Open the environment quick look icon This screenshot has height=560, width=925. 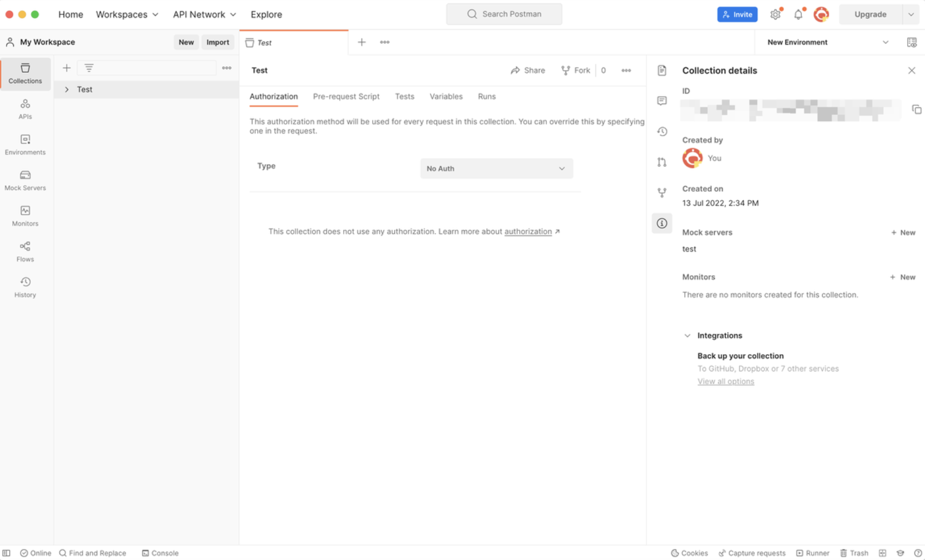click(x=912, y=42)
